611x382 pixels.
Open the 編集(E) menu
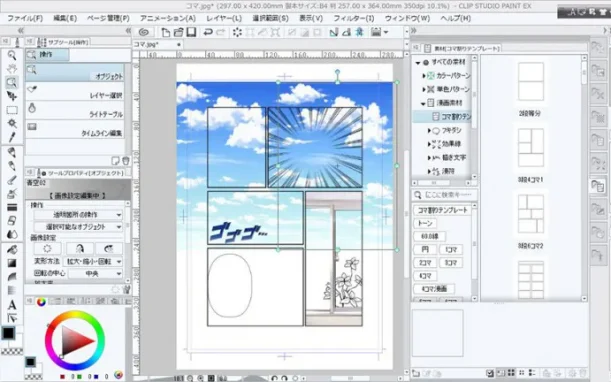(x=65, y=18)
